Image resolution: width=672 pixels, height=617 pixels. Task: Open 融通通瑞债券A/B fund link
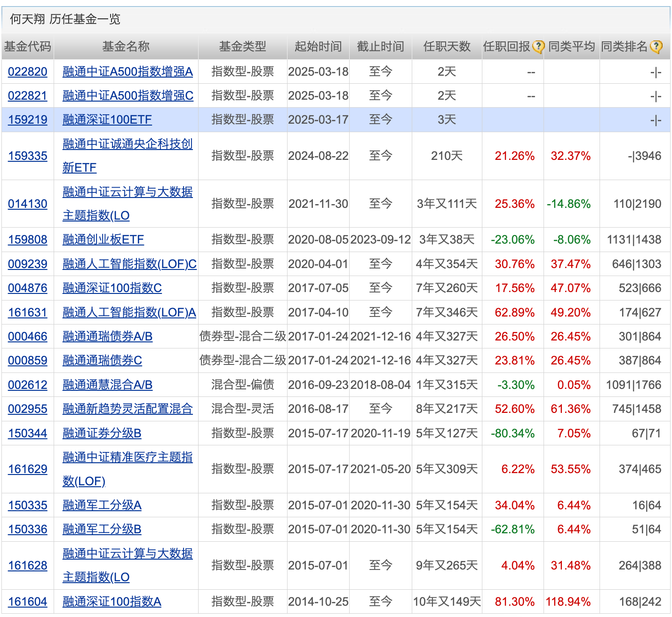(x=107, y=336)
